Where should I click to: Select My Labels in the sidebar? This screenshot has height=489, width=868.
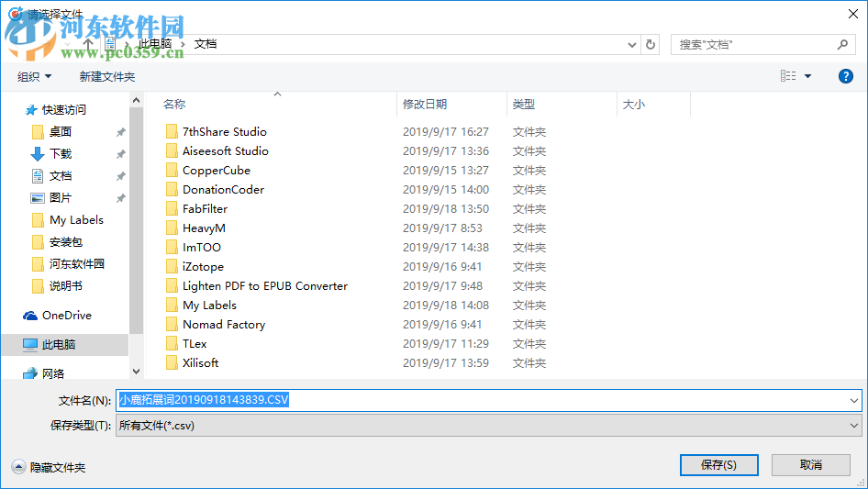point(76,220)
